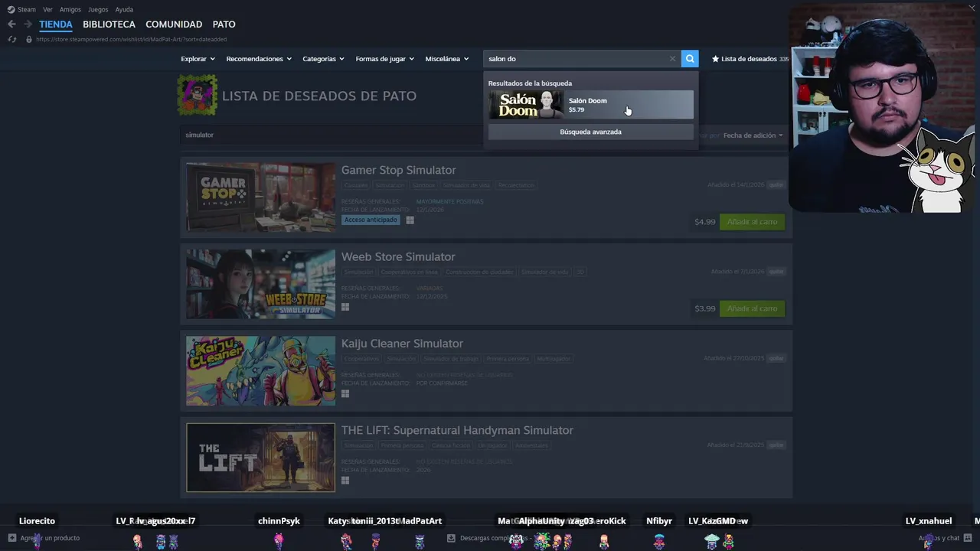Open the Fecha de adición sort dropdown
The width and height of the screenshot is (980, 551).
[753, 135]
